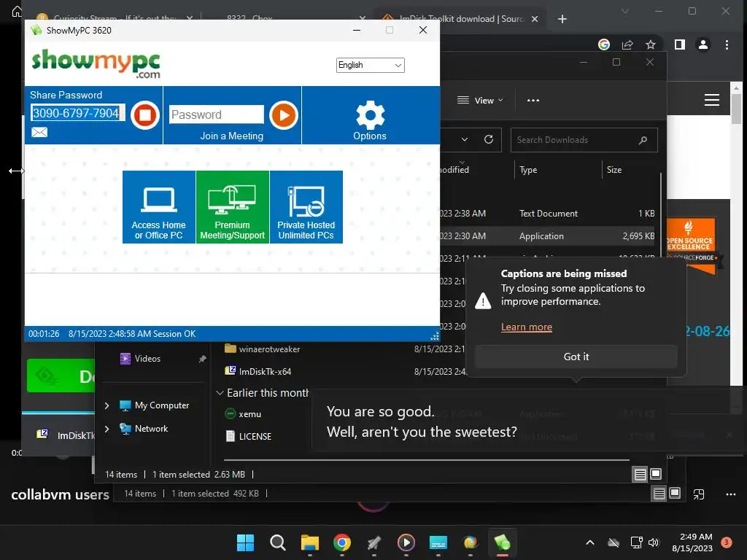
Task: Open the volume control in system tray
Action: (x=653, y=542)
